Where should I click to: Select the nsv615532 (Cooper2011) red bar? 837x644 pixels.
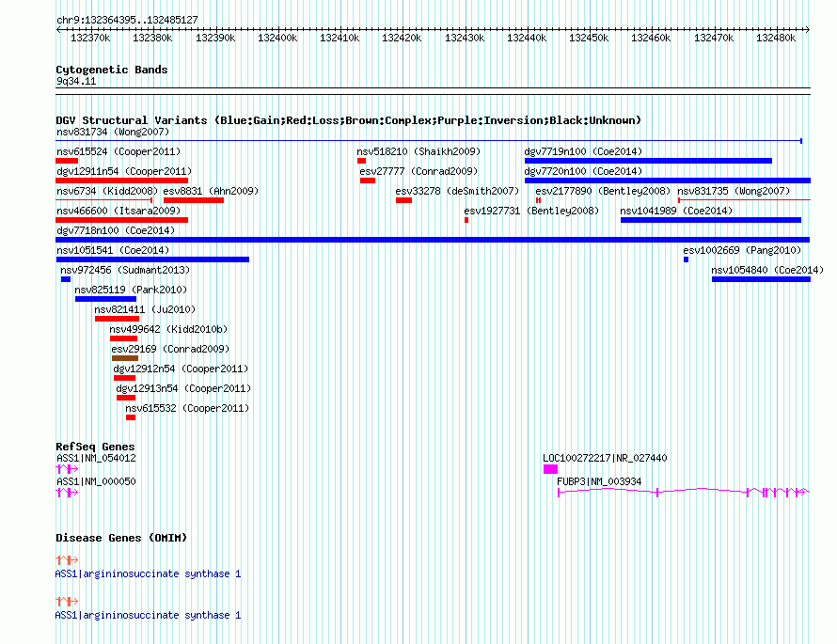click(131, 417)
